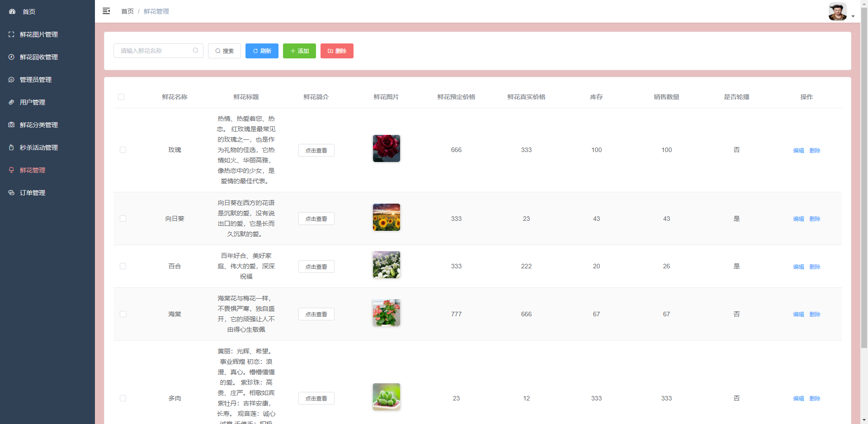Image resolution: width=868 pixels, height=424 pixels.
Task: Click the 用户管理 pencil icon
Action: 11,102
